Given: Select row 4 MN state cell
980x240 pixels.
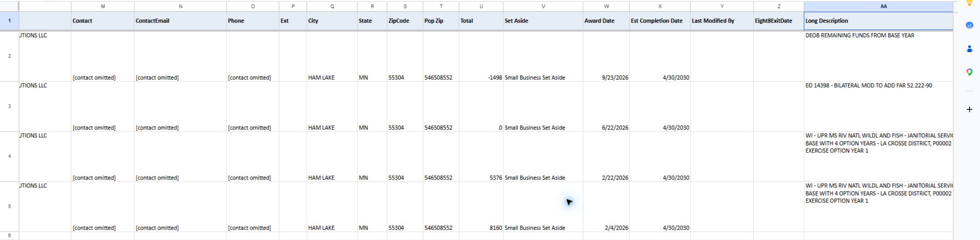Looking at the screenshot, I should coord(372,157).
